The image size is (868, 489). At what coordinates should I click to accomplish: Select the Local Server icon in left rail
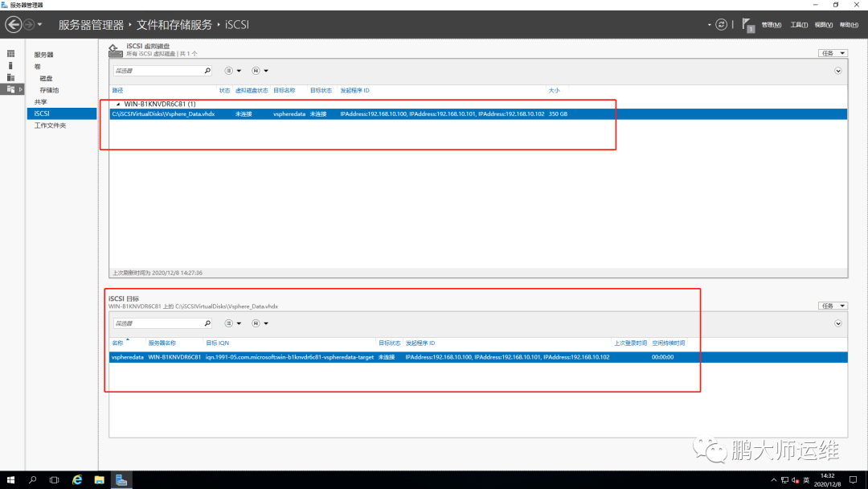10,65
